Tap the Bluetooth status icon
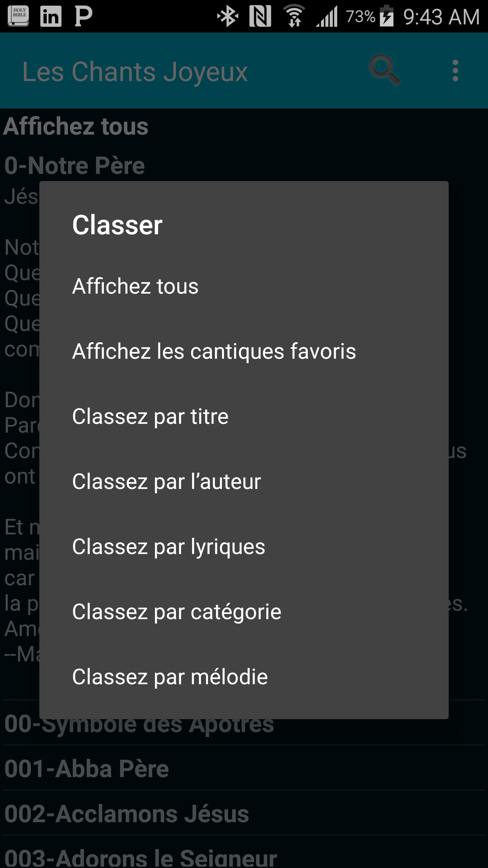This screenshot has width=488, height=868. [x=227, y=16]
